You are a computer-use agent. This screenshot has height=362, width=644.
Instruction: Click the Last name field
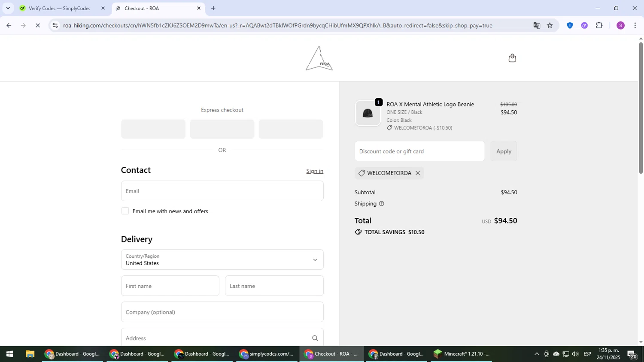pos(274,286)
